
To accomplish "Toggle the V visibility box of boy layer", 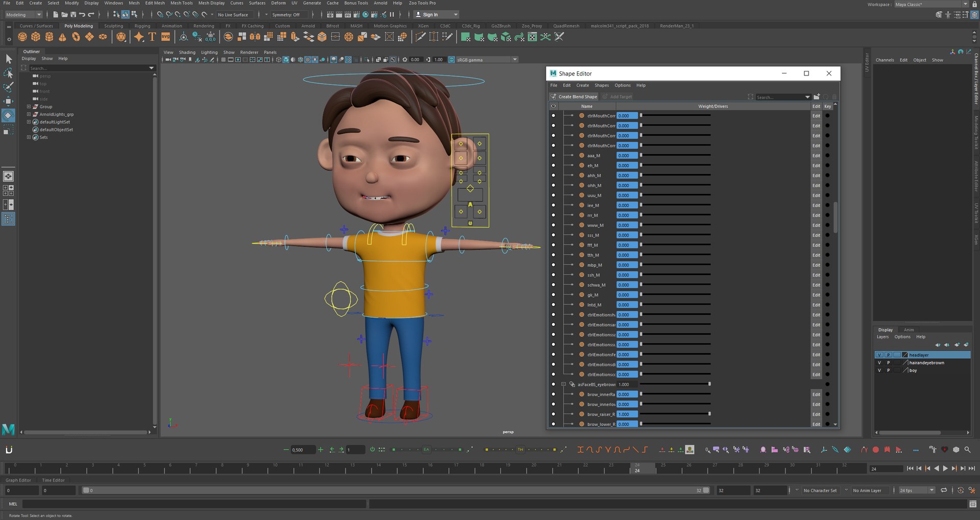I will tap(879, 370).
